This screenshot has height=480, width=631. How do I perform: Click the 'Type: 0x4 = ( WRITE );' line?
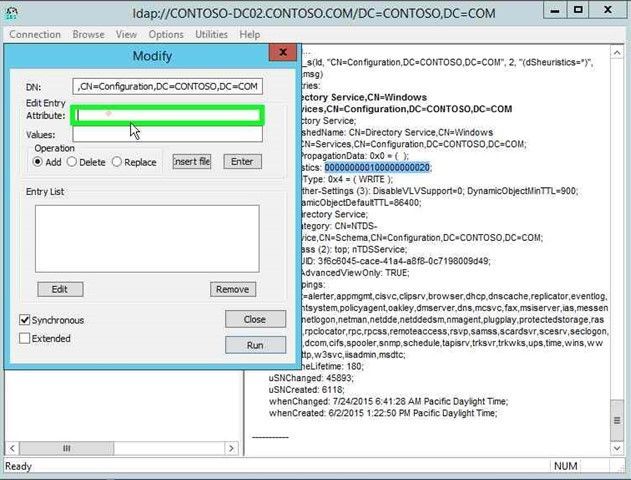346,179
